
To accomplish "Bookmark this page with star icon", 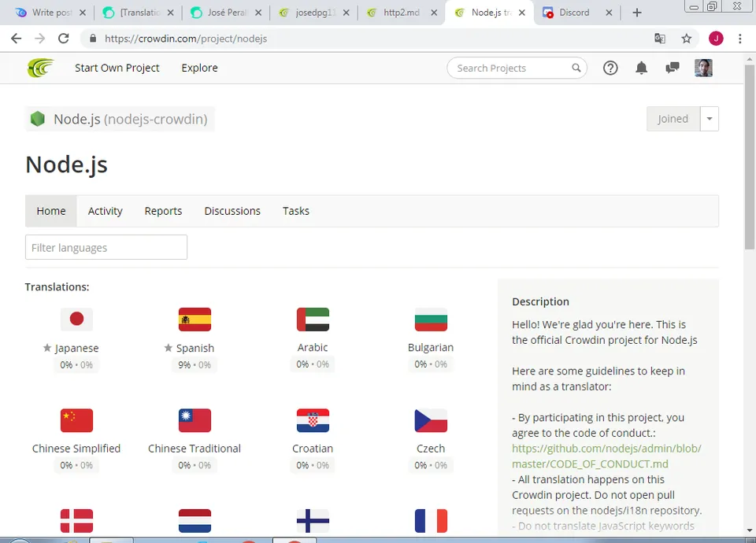I will [687, 39].
